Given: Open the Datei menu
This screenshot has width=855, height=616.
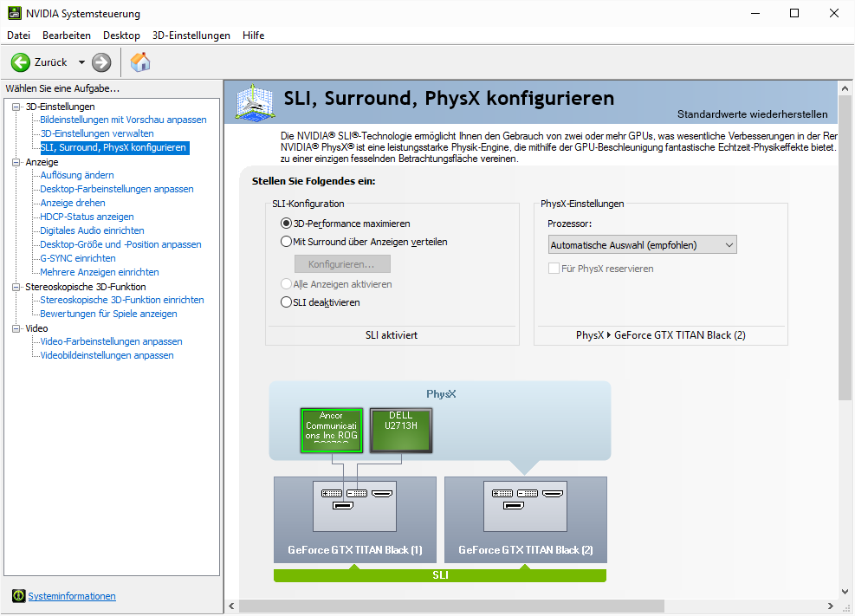Looking at the screenshot, I should point(18,36).
